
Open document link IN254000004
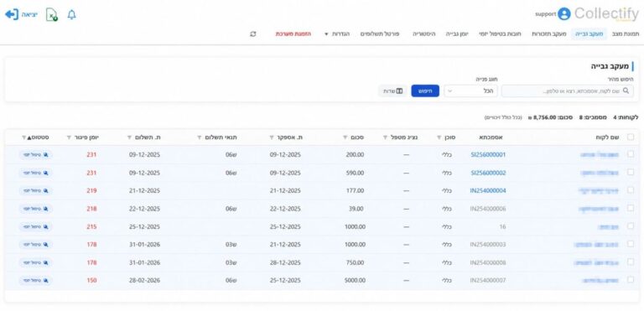(x=488, y=190)
